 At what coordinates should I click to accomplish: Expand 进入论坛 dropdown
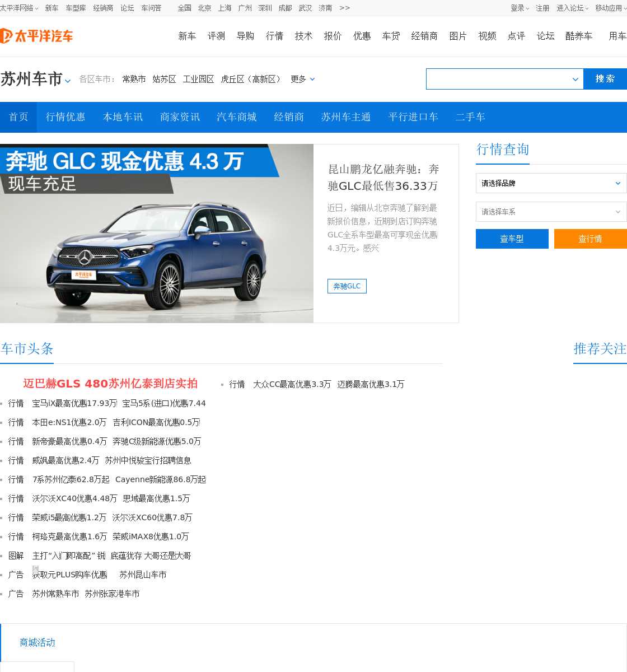tap(572, 8)
